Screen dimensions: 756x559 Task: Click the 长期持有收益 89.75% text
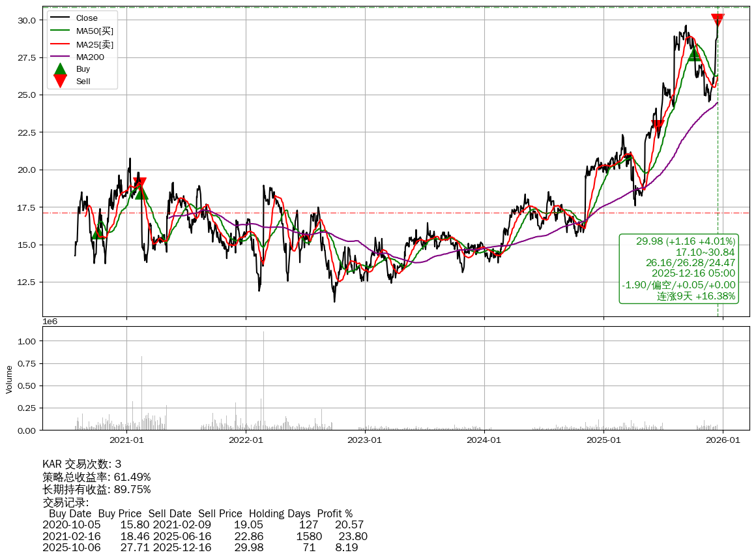point(96,489)
